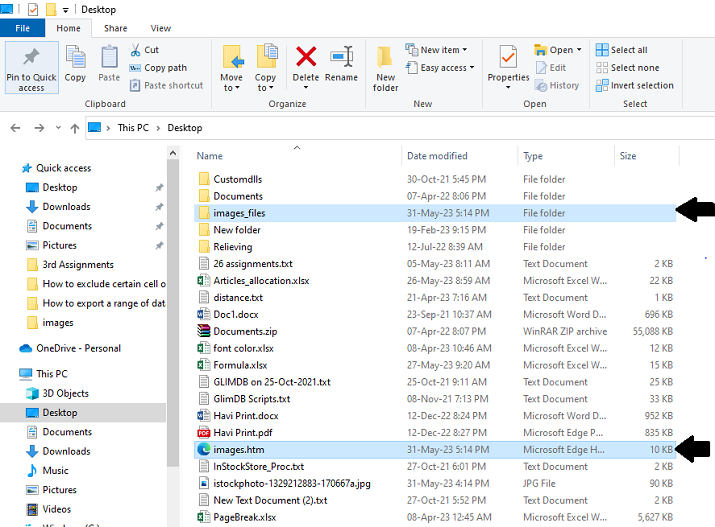
Task: Click This PC in address bar
Action: [x=133, y=128]
